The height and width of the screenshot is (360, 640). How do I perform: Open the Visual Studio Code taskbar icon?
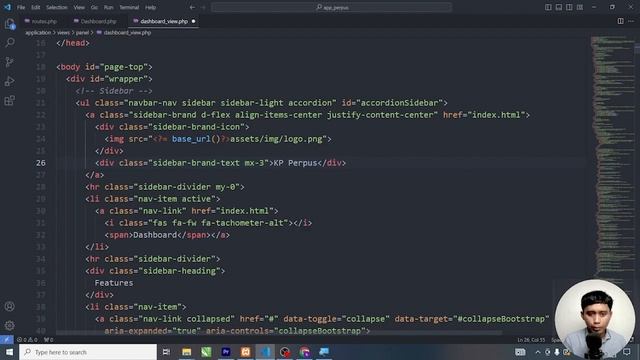point(265,352)
